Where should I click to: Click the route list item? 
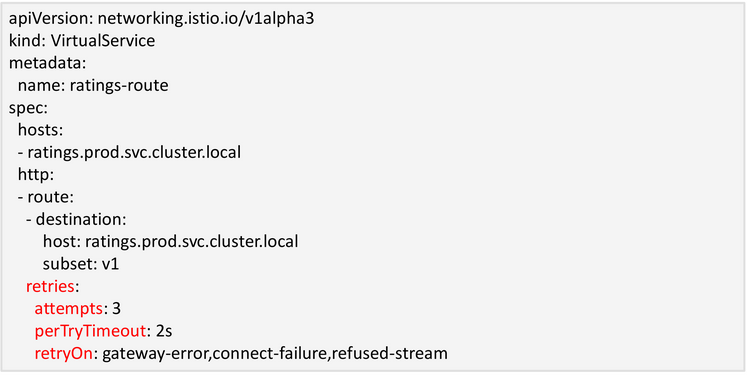(46, 197)
